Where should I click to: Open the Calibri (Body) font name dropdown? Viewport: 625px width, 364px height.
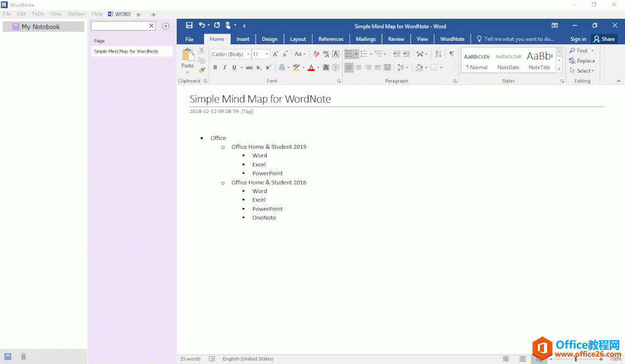click(248, 55)
